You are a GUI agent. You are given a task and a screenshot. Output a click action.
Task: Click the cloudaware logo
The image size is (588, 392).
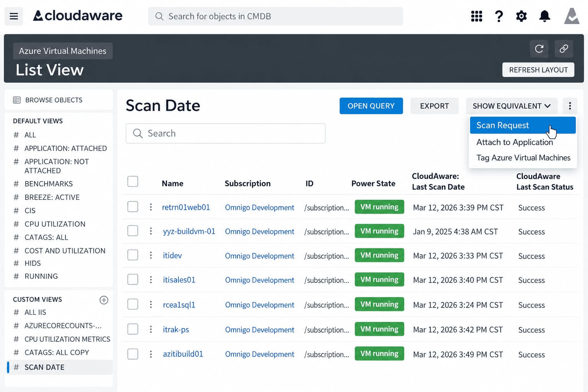[78, 16]
